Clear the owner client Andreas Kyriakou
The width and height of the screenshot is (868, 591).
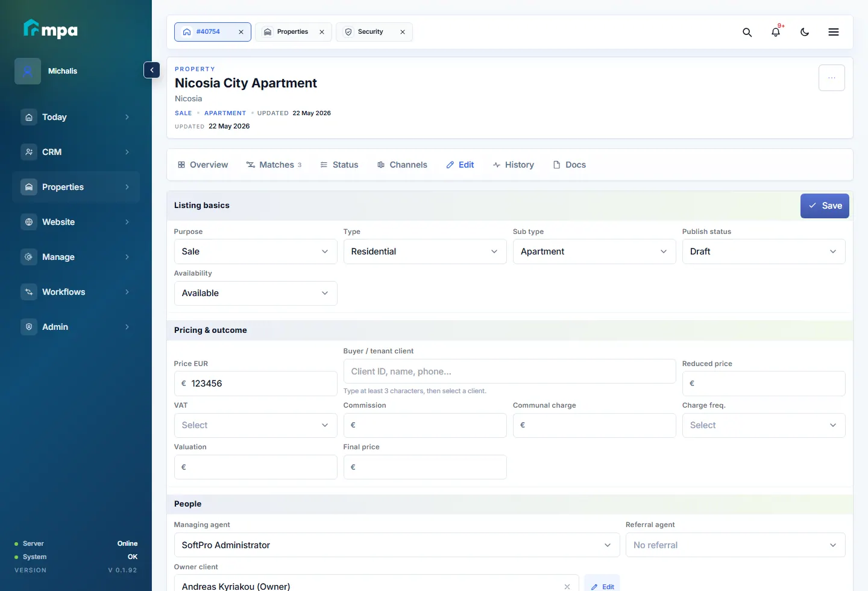[x=567, y=586]
